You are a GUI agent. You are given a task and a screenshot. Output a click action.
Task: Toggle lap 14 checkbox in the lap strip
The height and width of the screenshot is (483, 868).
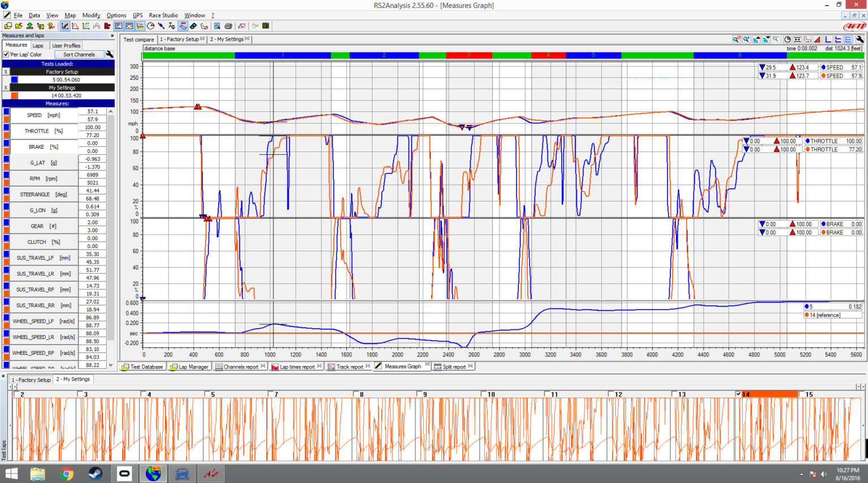(737, 394)
